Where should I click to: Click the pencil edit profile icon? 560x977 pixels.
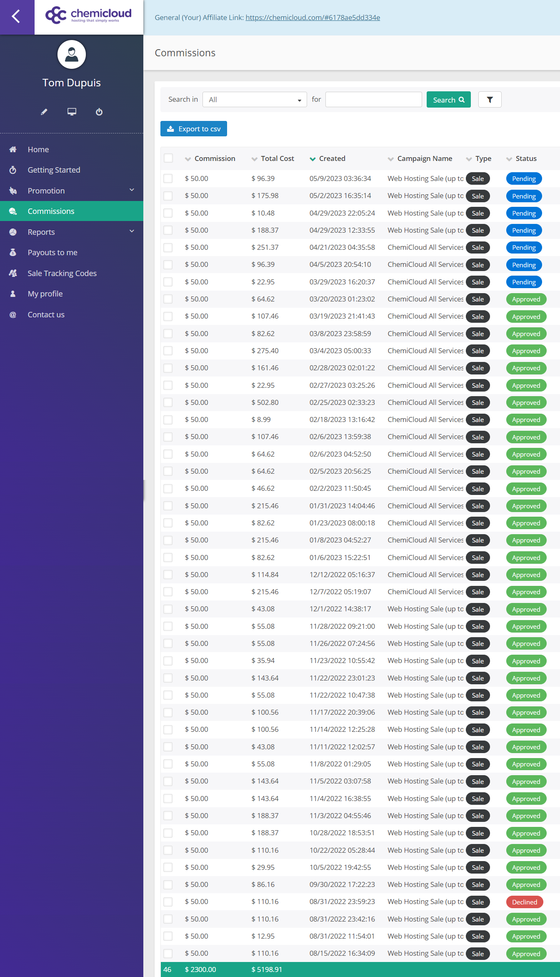(44, 112)
